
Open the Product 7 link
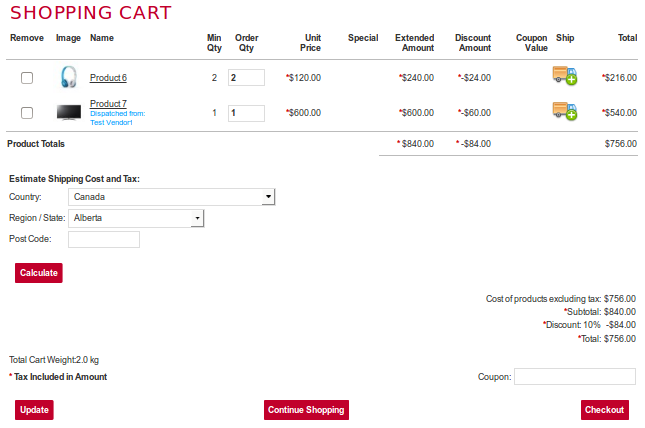(x=108, y=104)
